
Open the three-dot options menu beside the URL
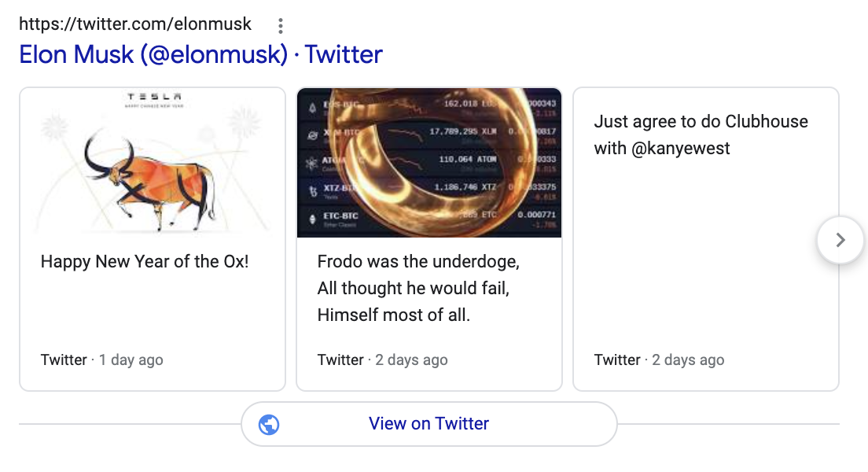281,25
